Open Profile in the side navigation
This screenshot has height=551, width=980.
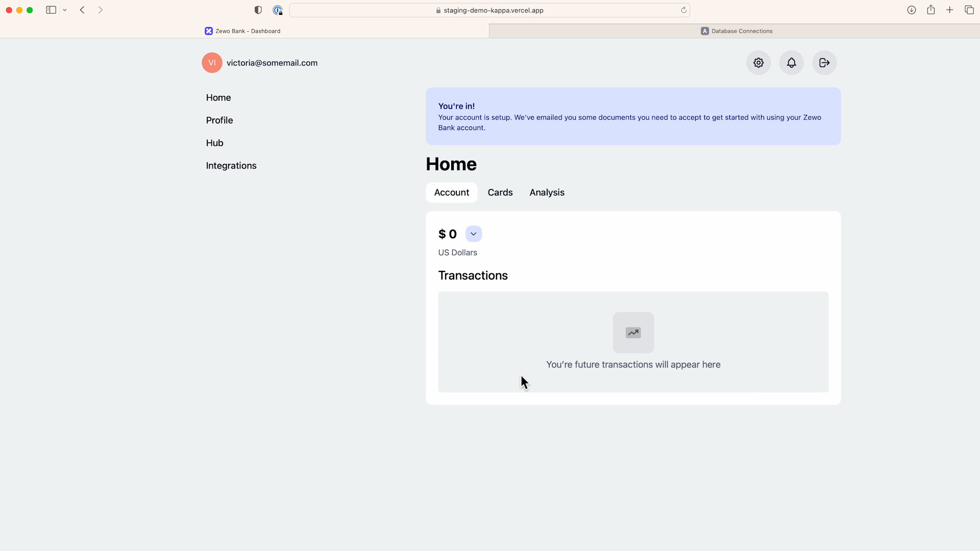pos(219,120)
